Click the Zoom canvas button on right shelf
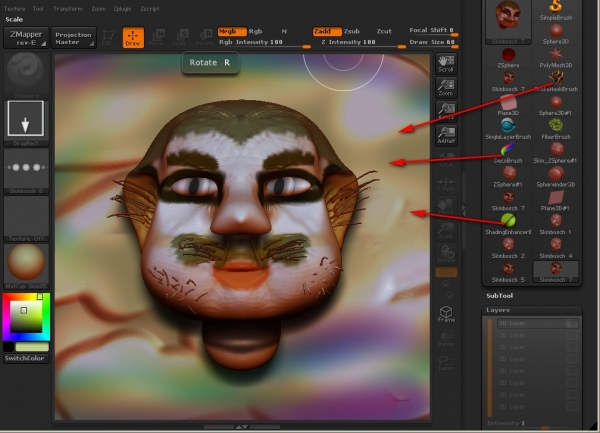Image resolution: width=600 pixels, height=433 pixels. pyautogui.click(x=446, y=87)
